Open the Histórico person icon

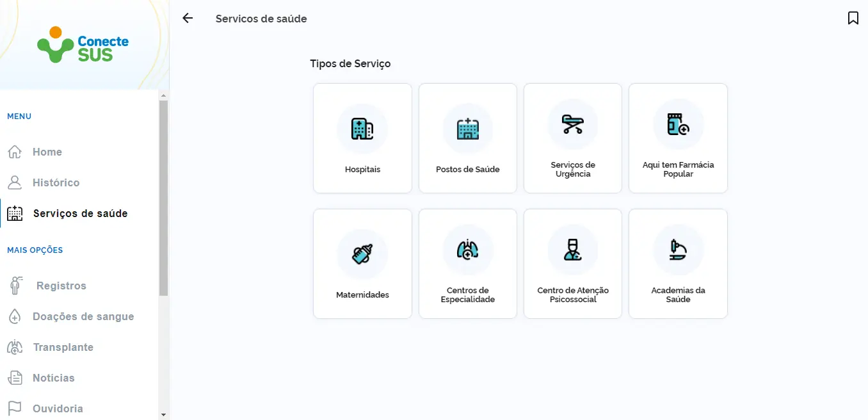(x=14, y=182)
